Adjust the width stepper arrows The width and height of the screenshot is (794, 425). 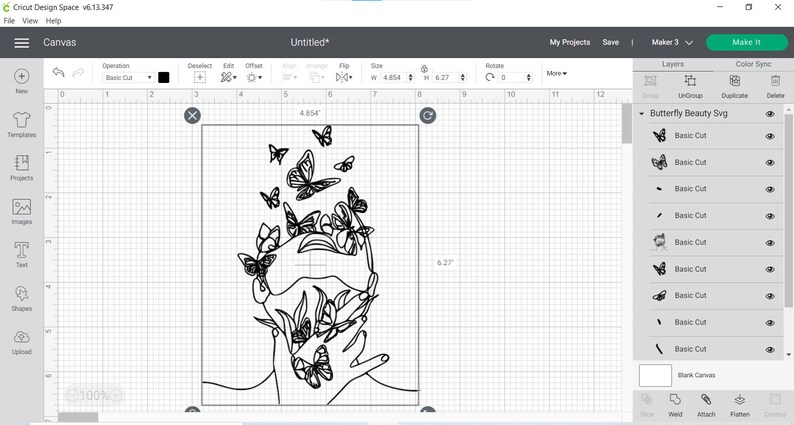[x=410, y=78]
